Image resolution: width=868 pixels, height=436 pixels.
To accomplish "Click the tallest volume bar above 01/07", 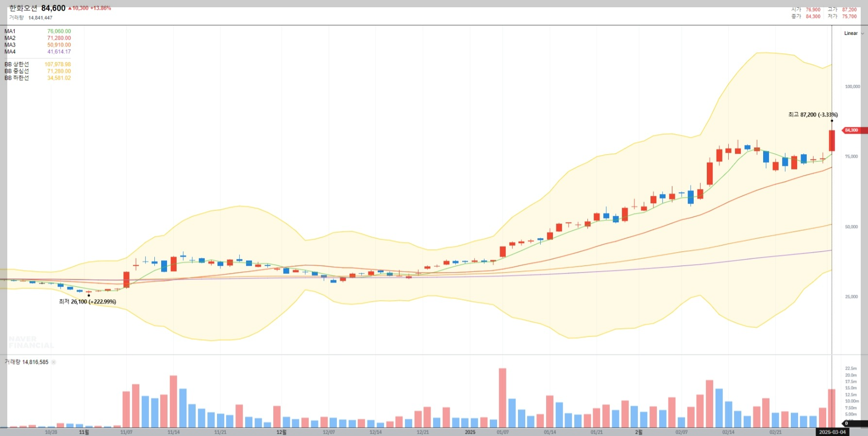I will (x=502, y=398).
